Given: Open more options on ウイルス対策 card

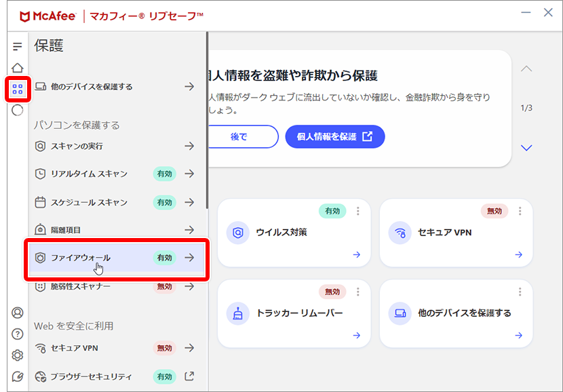Looking at the screenshot, I should tap(357, 211).
